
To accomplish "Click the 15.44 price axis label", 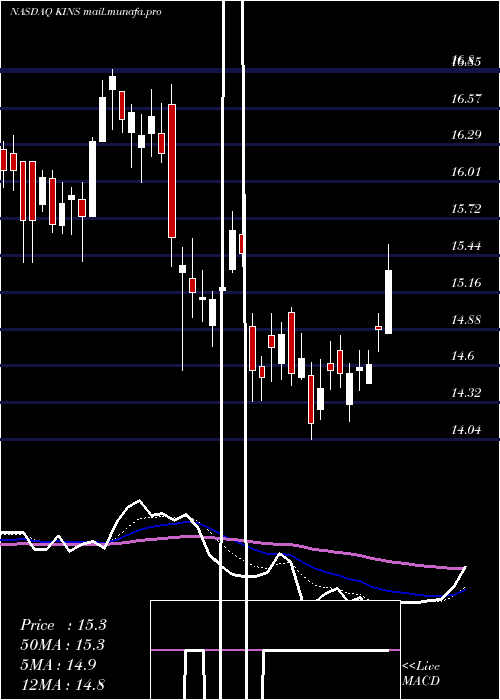I will pyautogui.click(x=466, y=246).
